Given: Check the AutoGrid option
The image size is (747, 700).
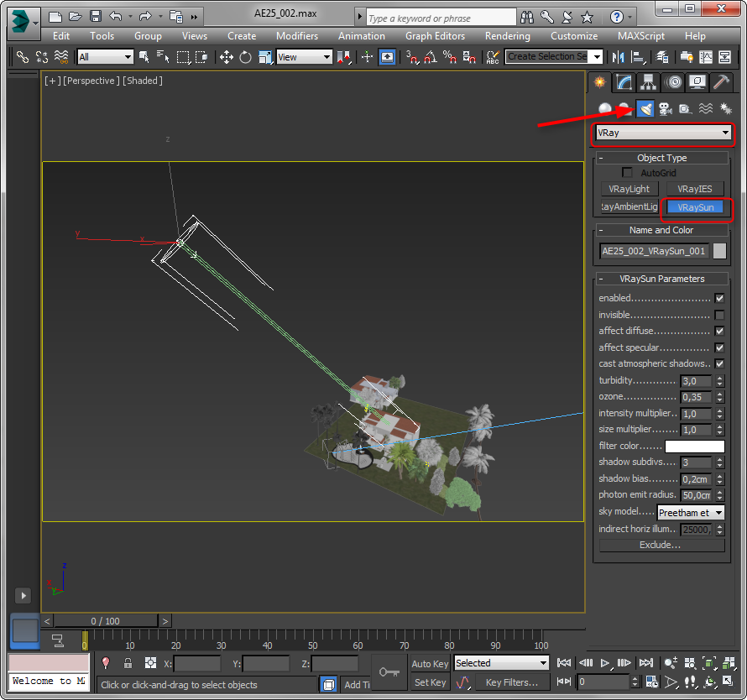Looking at the screenshot, I should (627, 173).
